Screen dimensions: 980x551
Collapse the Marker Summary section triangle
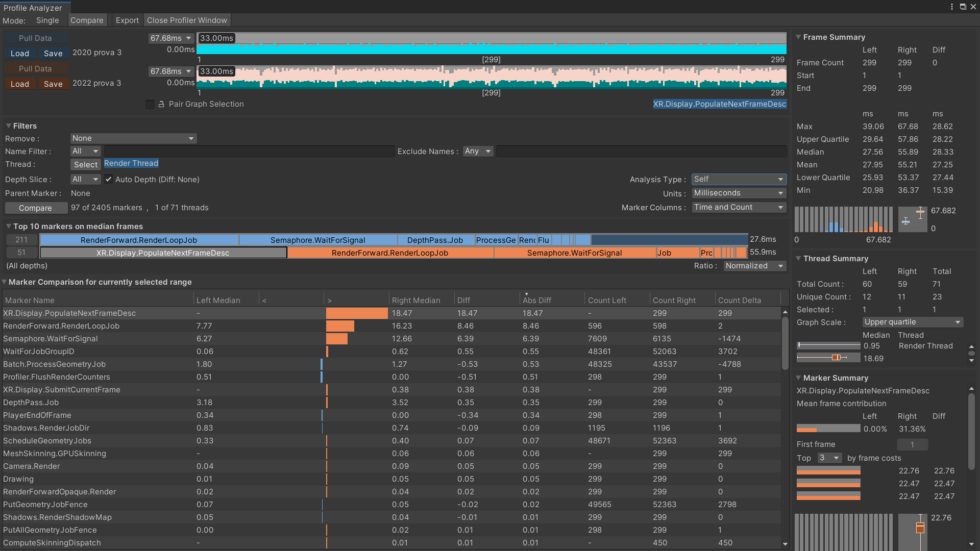point(798,378)
